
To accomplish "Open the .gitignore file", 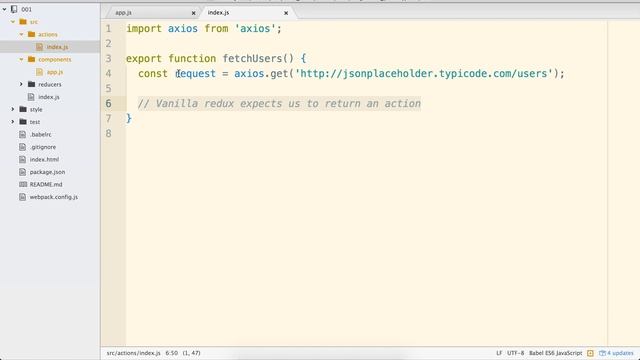I will pos(43,147).
